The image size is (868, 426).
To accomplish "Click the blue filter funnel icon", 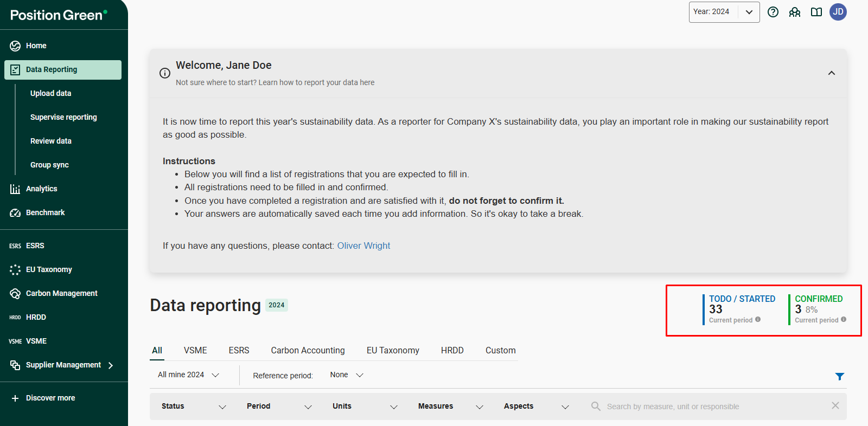I will point(839,376).
